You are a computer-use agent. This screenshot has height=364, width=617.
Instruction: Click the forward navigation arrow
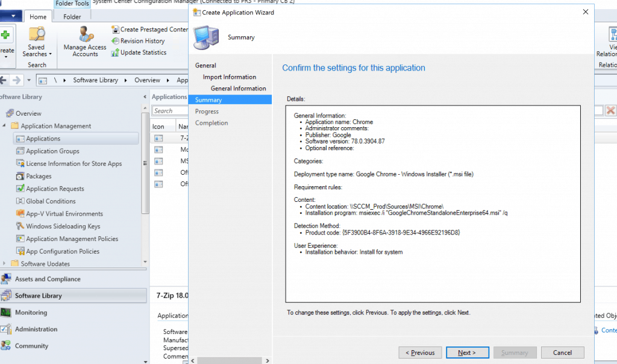click(x=16, y=80)
